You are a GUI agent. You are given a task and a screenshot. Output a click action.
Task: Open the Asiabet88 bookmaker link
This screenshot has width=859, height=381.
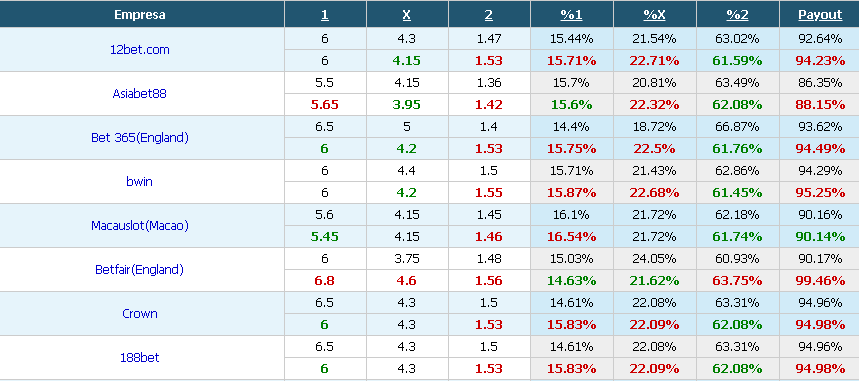139,94
